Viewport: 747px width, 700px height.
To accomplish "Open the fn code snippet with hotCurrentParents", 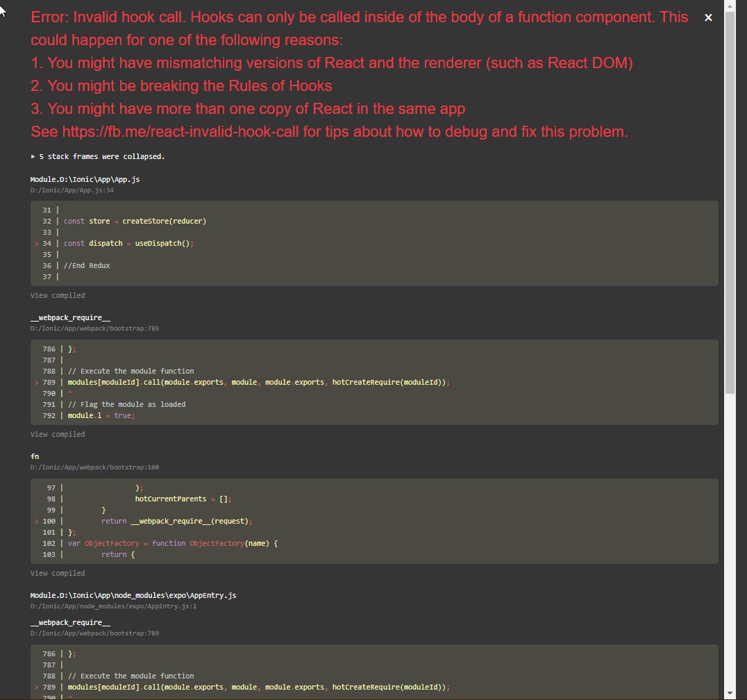I will pyautogui.click(x=374, y=521).
